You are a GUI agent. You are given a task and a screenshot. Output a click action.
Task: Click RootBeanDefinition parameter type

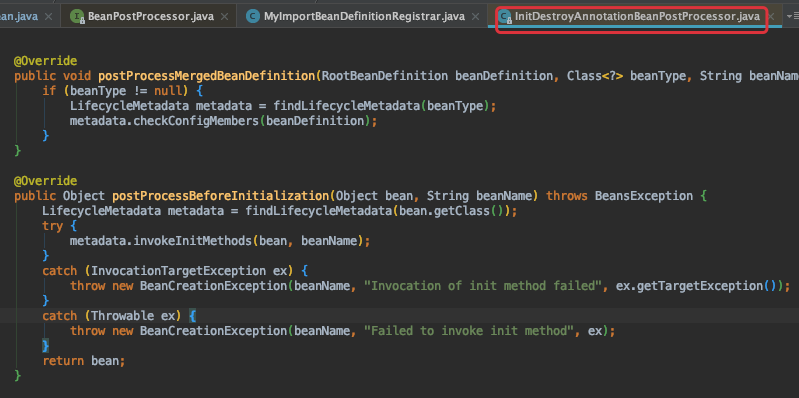pos(385,76)
